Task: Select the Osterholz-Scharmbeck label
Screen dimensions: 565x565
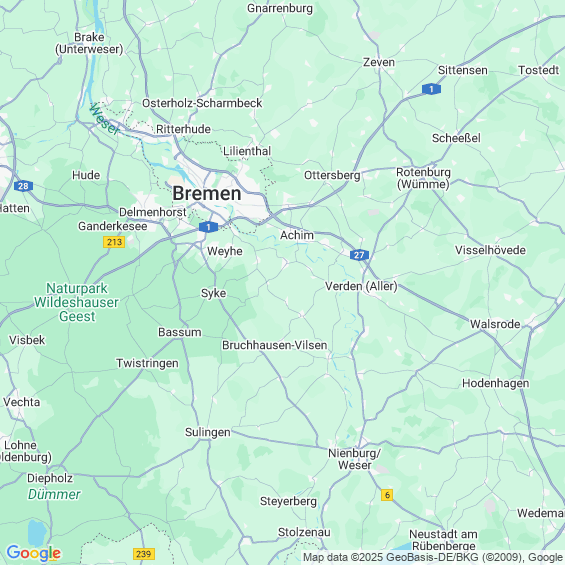Action: [x=202, y=103]
